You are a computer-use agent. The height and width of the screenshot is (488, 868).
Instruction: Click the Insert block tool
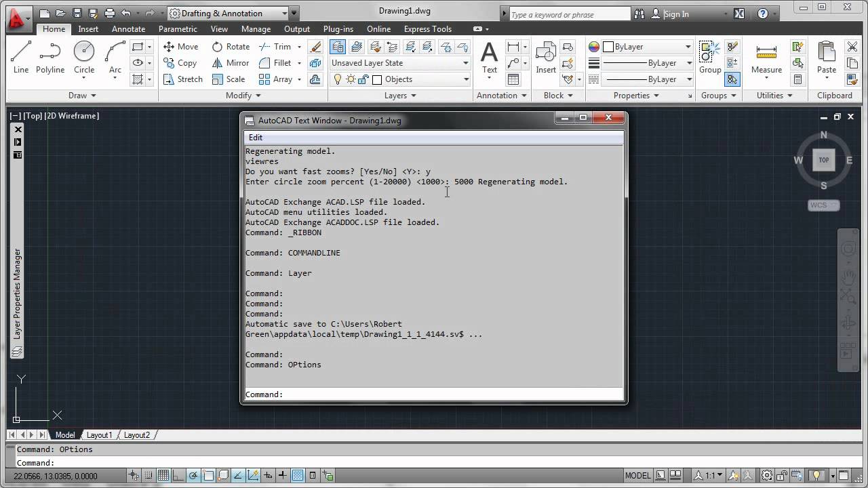[x=546, y=57]
